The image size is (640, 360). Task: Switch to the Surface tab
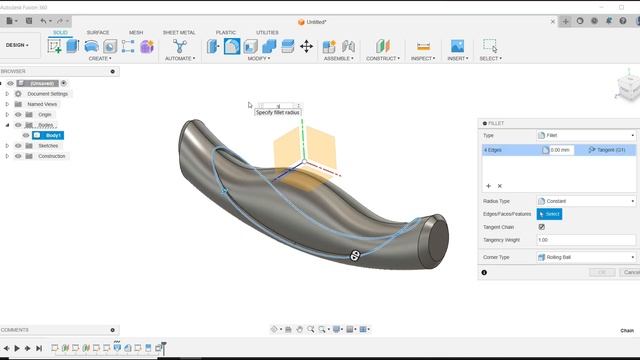pyautogui.click(x=98, y=32)
